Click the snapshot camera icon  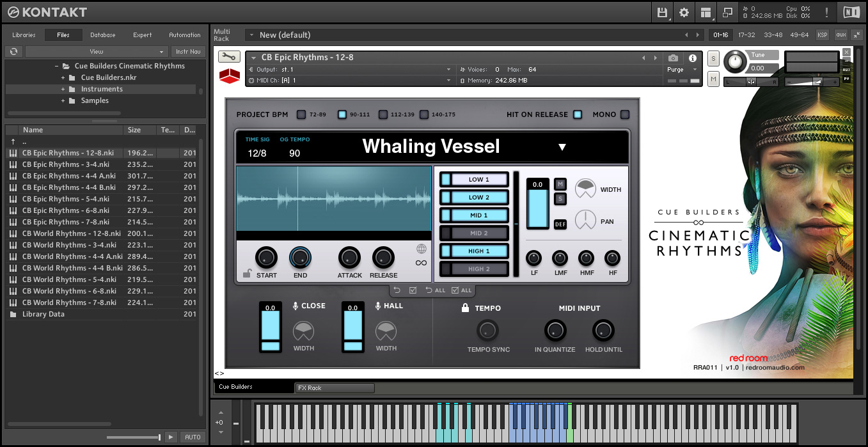point(673,58)
